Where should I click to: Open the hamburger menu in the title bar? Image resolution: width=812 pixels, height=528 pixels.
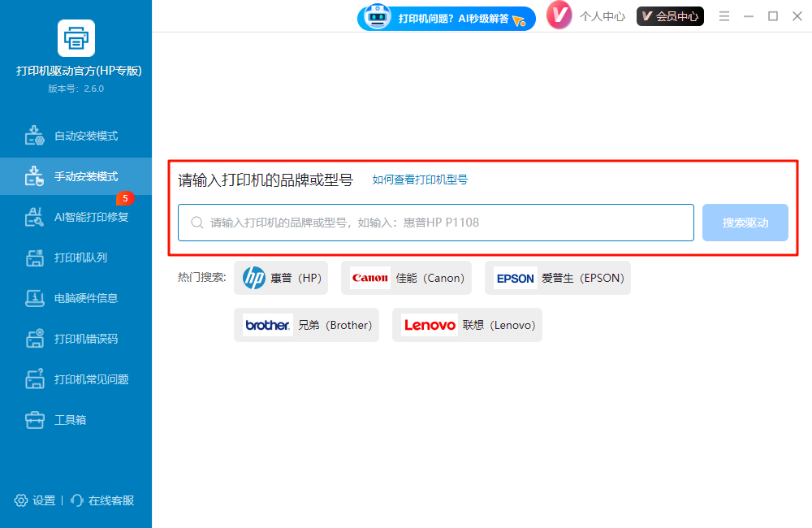(x=723, y=15)
